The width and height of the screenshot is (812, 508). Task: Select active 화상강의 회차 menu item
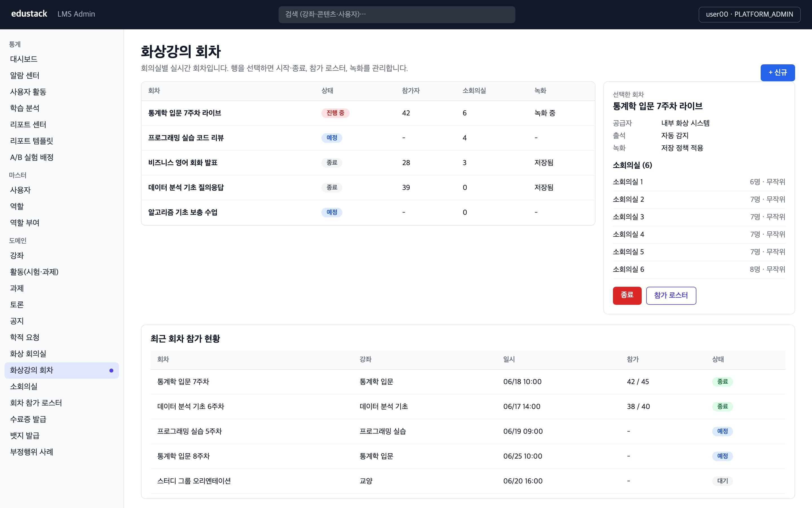(x=62, y=370)
